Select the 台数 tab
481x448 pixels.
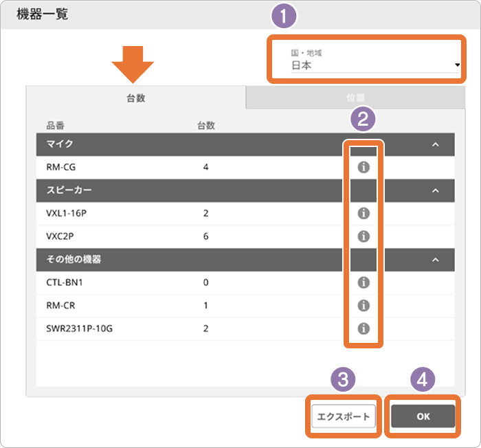click(x=136, y=98)
